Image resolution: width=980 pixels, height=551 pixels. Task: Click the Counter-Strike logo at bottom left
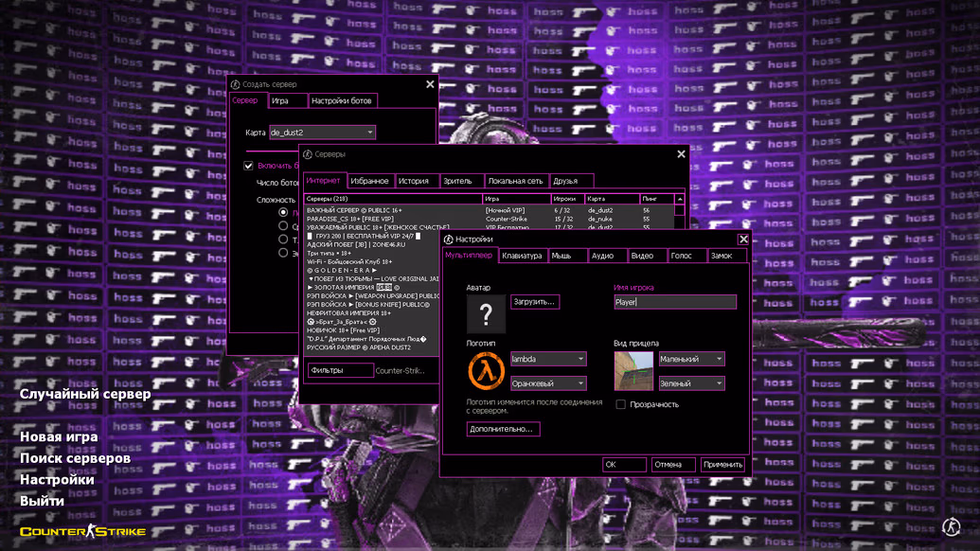pyautogui.click(x=82, y=532)
